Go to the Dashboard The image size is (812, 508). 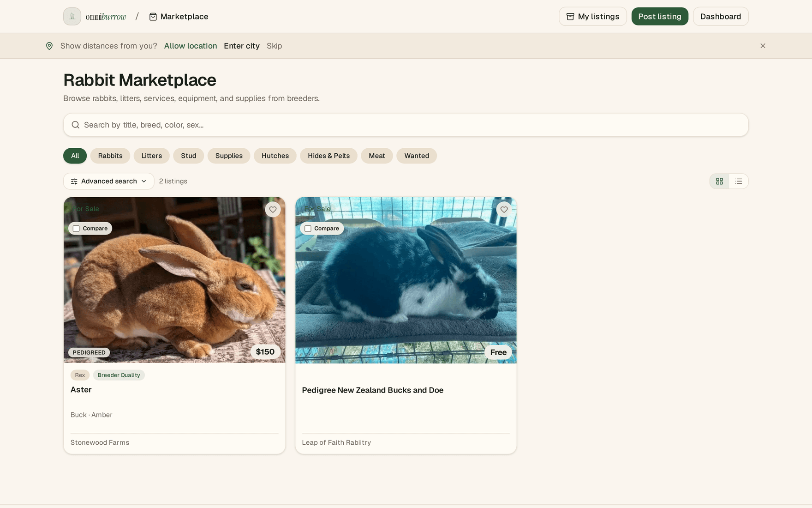pos(721,17)
